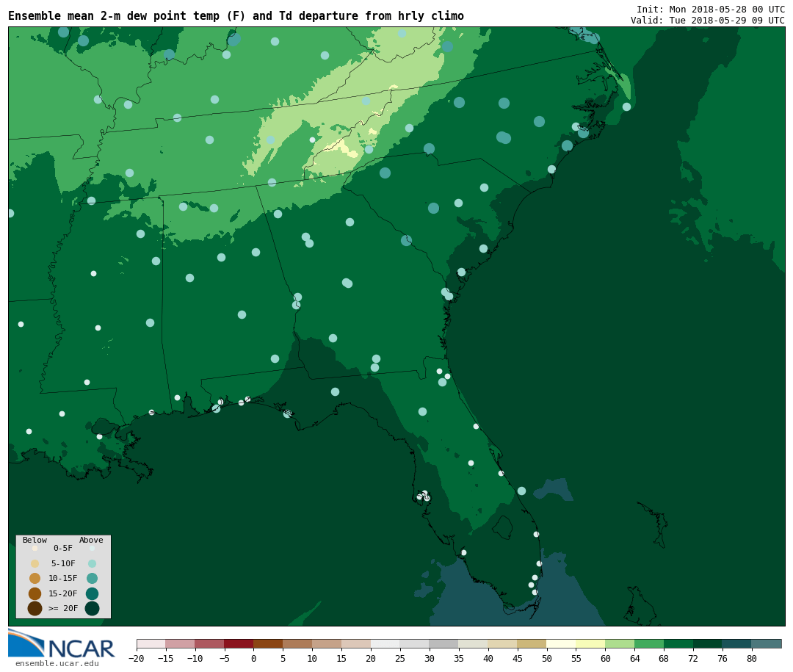
Task: Pick the 20 to 25 near-white colorbar swatch
Action: pos(386,643)
